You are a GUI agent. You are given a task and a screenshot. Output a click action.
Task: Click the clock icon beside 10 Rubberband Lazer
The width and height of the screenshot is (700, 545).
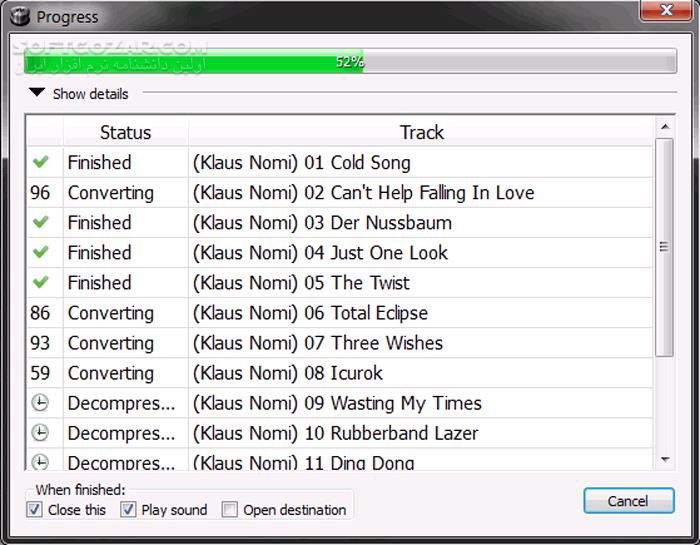coord(41,433)
